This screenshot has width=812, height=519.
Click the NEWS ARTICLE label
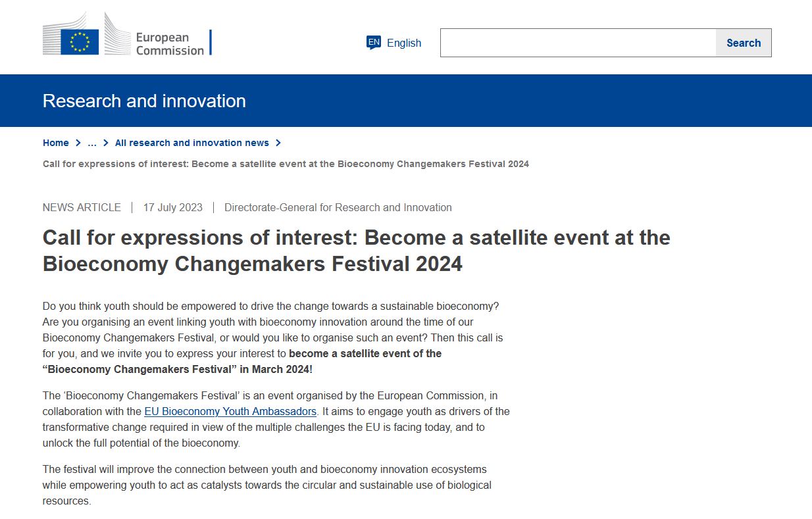pos(81,207)
